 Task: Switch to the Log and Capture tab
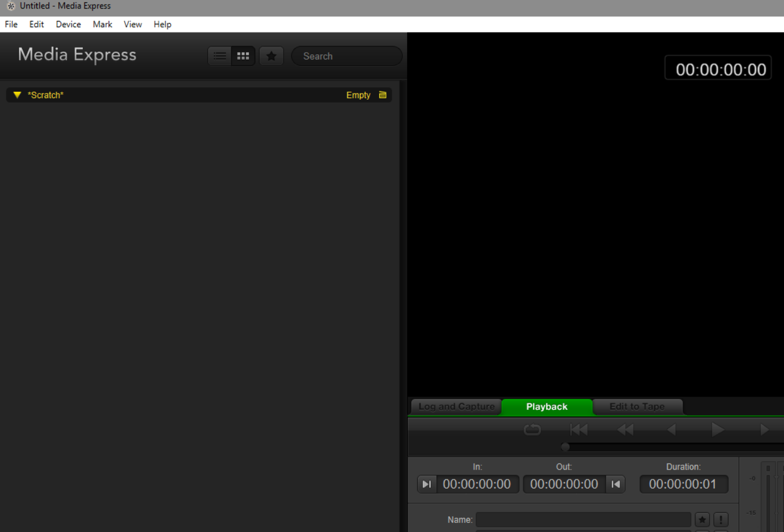point(455,406)
